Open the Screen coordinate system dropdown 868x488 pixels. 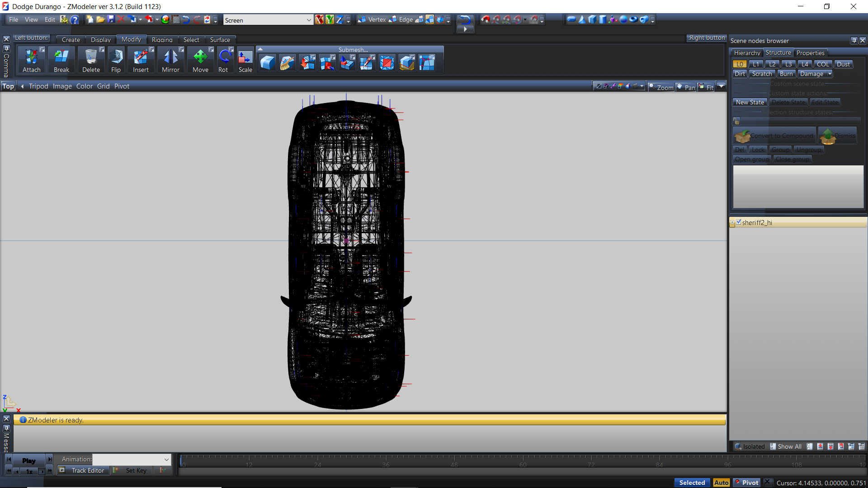coord(308,20)
